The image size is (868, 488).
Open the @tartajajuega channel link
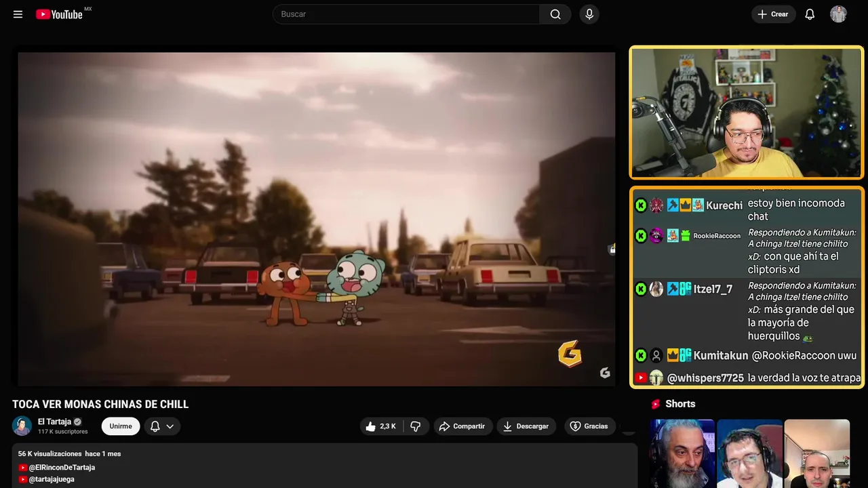pos(52,479)
